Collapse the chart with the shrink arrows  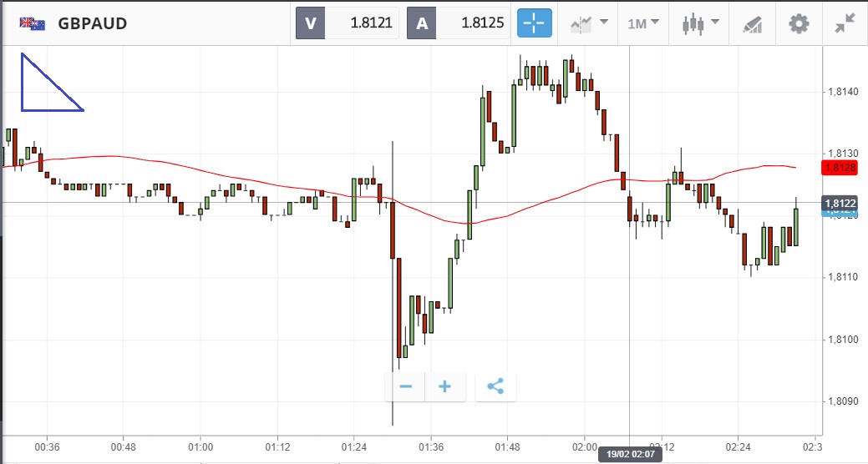pos(845,23)
